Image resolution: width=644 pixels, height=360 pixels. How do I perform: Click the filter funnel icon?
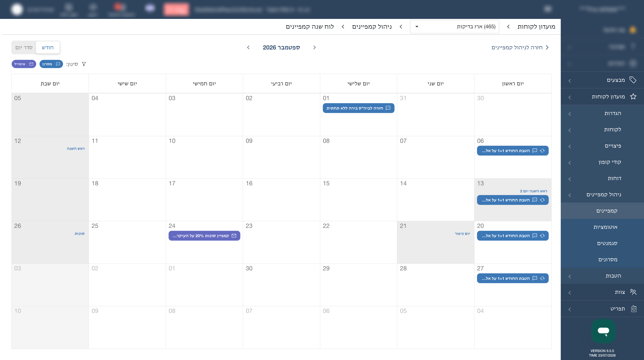pyautogui.click(x=84, y=64)
